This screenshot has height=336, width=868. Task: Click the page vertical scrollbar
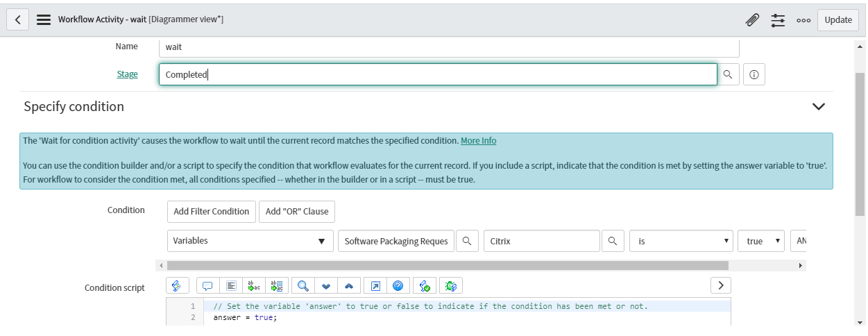pyautogui.click(x=860, y=144)
